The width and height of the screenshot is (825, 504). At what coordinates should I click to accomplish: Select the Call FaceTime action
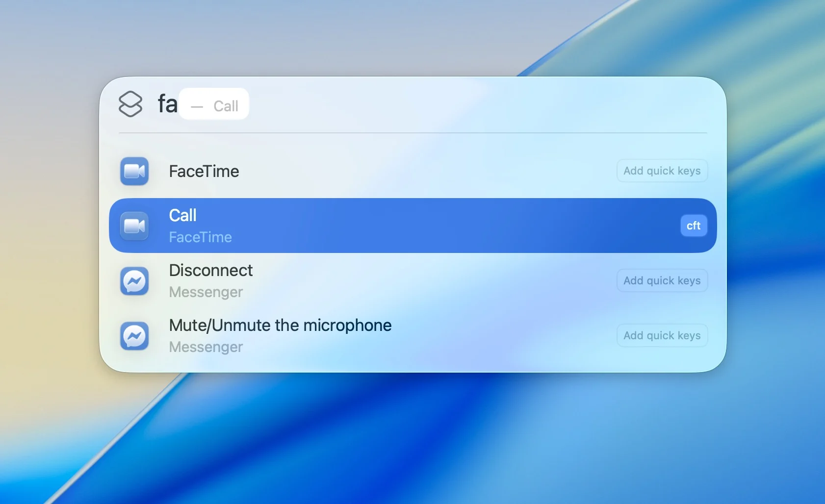(x=412, y=226)
